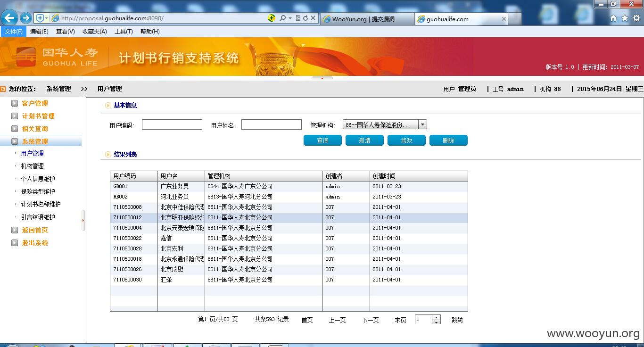Screen dimensions: 644x347
Task: Click the 删除 button
Action: (x=448, y=140)
